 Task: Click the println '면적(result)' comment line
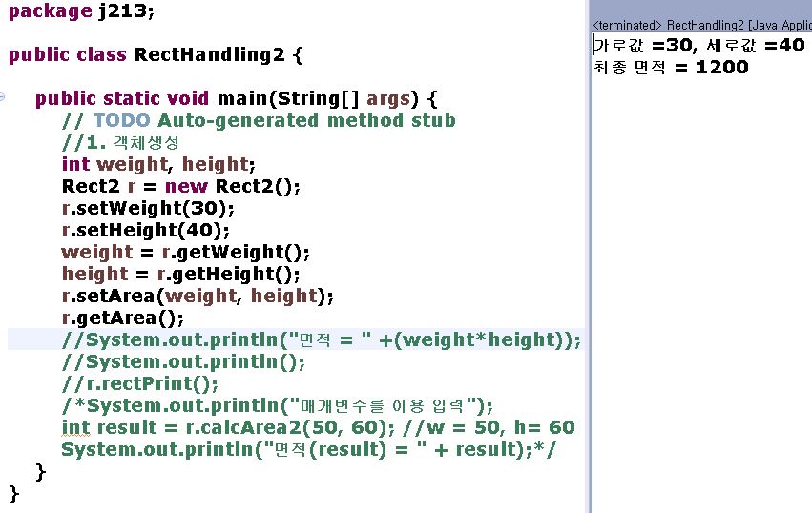pyautogui.click(x=308, y=450)
